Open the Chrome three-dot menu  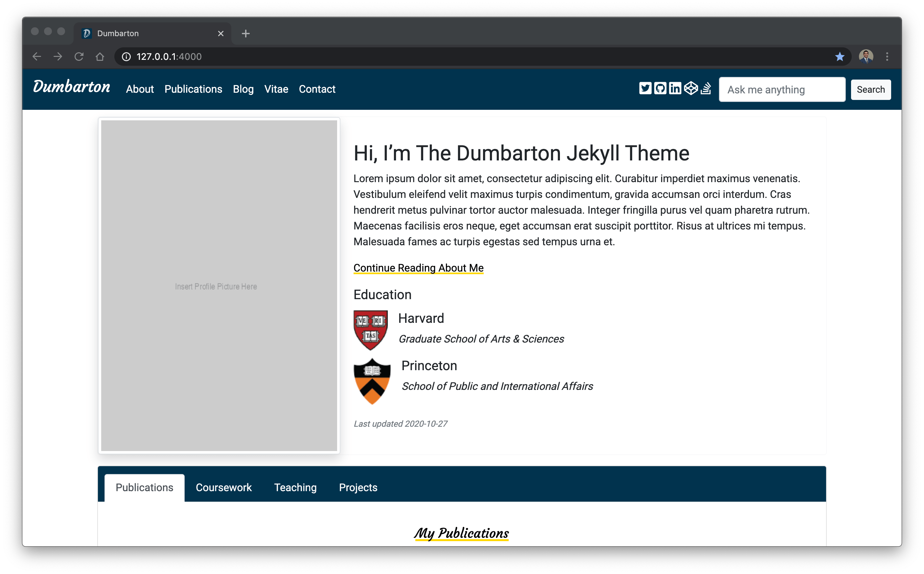887,57
